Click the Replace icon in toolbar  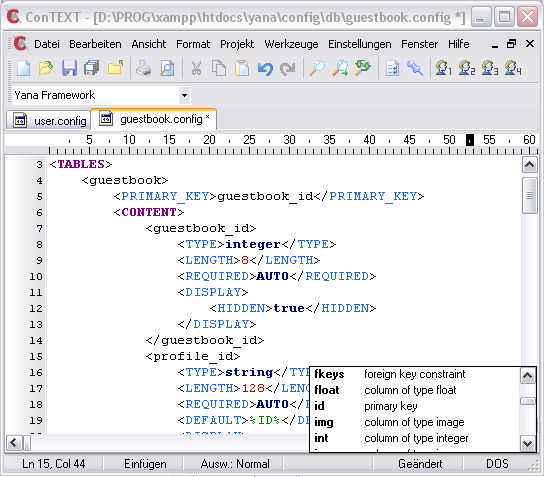coord(363,68)
